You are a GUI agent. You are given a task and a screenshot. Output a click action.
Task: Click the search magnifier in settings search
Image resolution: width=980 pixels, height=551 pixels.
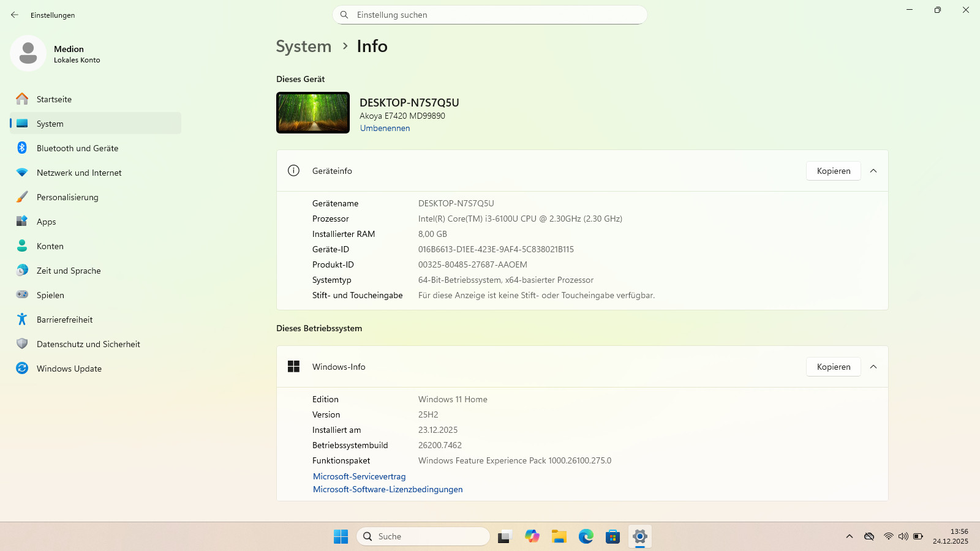[x=344, y=15]
